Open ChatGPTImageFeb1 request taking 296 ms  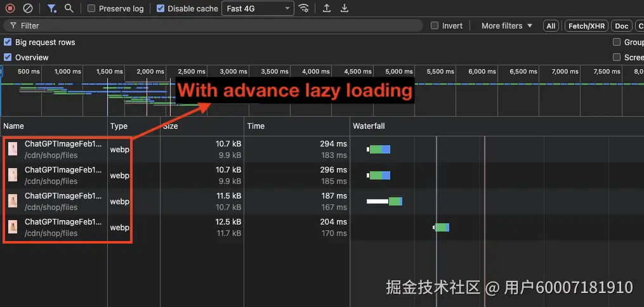[x=63, y=170]
